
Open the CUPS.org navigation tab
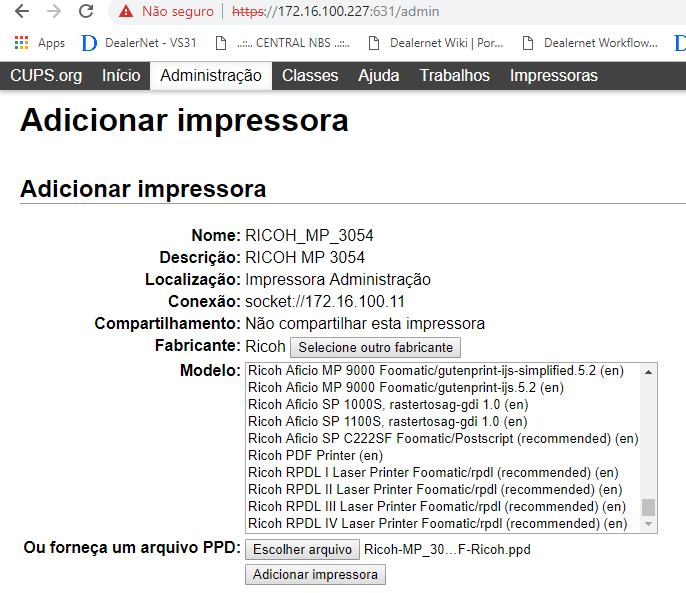(x=46, y=76)
